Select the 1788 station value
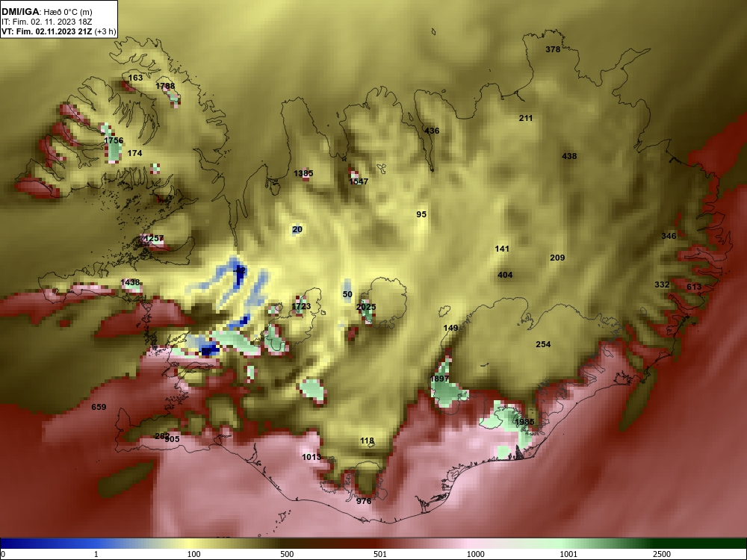Image resolution: width=747 pixels, height=560 pixels. pyautogui.click(x=165, y=86)
